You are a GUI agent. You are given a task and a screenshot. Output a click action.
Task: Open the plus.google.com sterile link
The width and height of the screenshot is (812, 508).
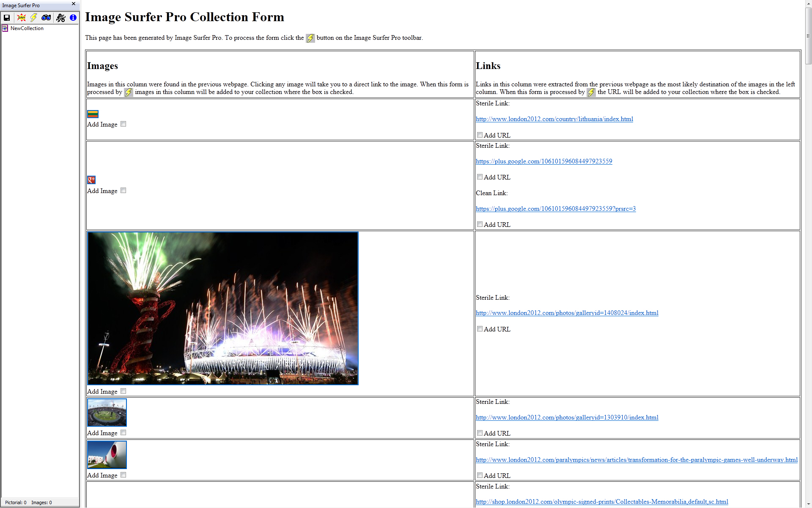(x=544, y=161)
